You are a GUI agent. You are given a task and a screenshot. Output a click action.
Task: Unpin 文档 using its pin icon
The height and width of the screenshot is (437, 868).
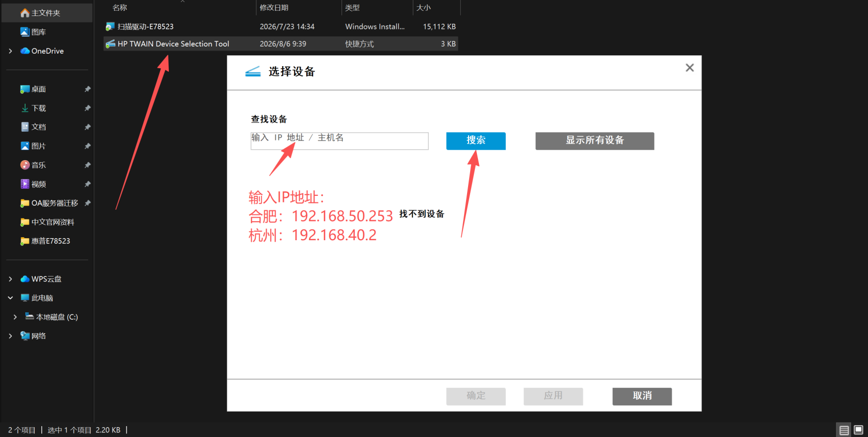[87, 127]
